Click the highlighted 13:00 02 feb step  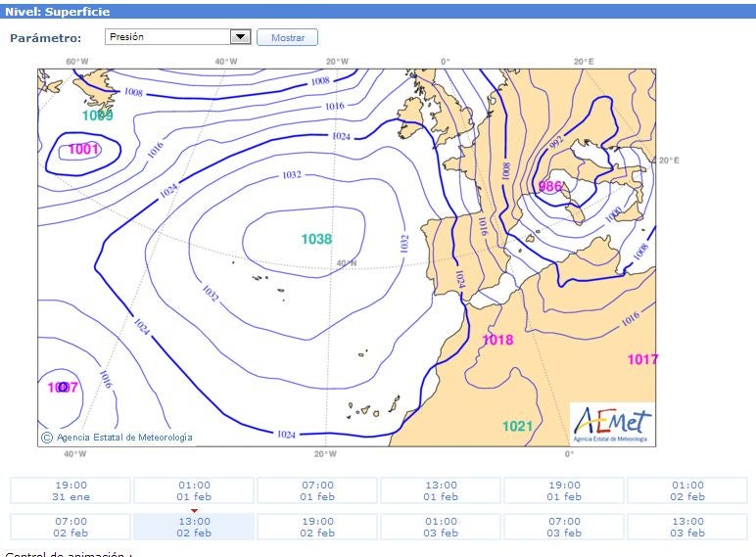194,527
